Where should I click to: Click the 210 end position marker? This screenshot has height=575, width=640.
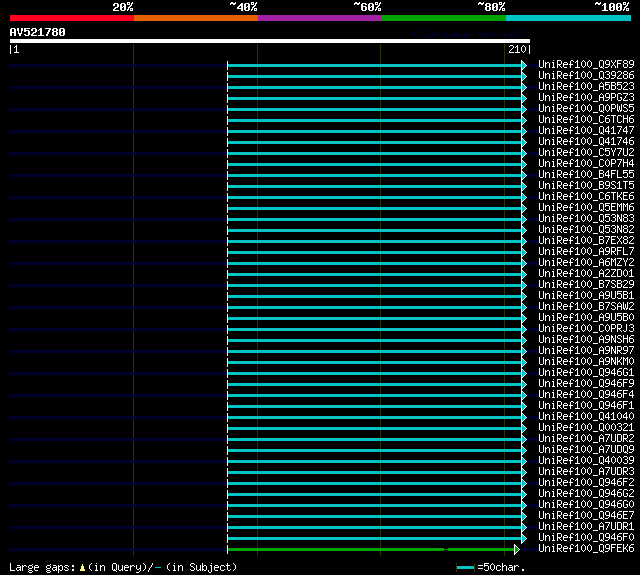(519, 49)
